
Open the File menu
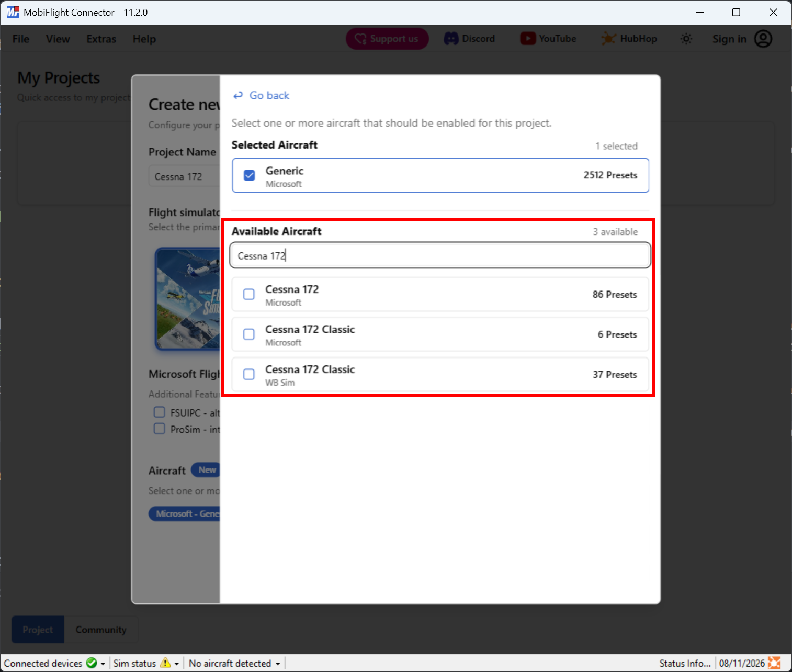point(21,39)
